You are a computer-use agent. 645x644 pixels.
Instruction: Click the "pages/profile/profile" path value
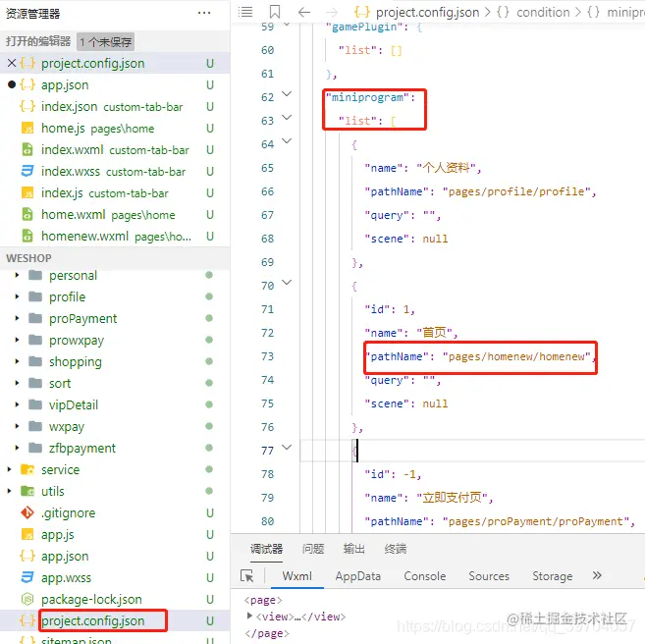click(x=516, y=191)
